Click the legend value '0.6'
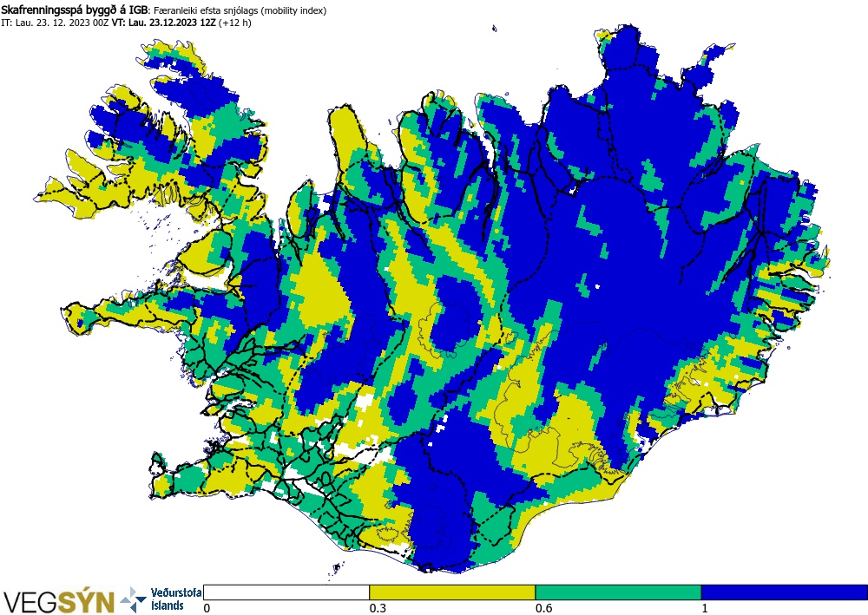The height and width of the screenshot is (615, 868). point(543,608)
